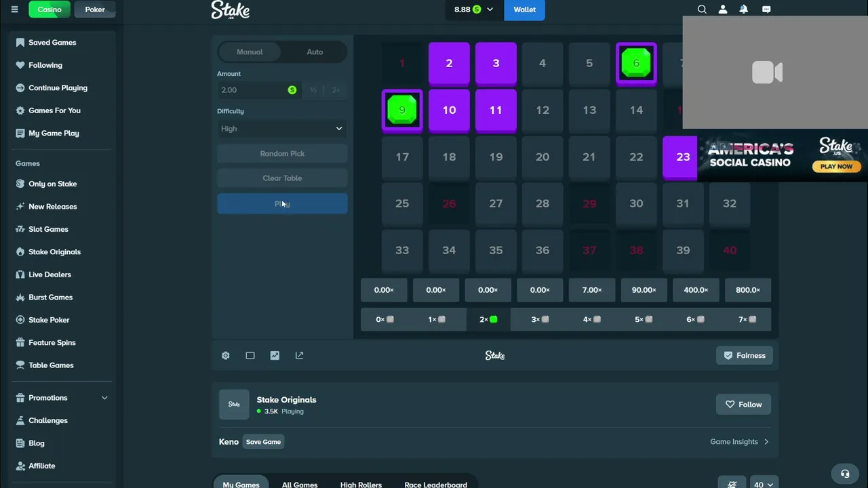The image size is (868, 488).
Task: Click the Games For You icon
Action: point(20,110)
